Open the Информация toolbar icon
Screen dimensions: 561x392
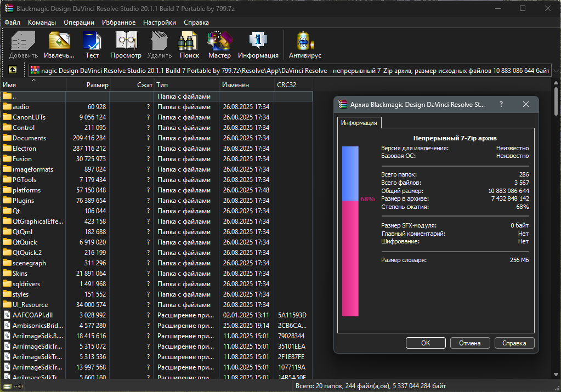pyautogui.click(x=258, y=40)
